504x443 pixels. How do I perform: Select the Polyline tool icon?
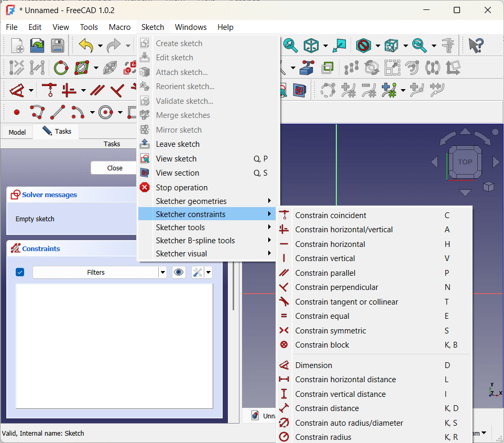37,112
